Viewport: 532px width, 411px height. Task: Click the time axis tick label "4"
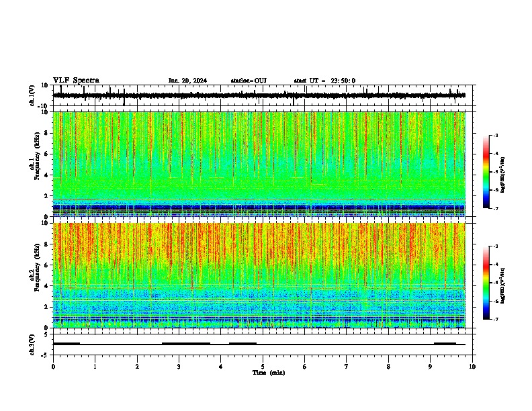coord(221,367)
